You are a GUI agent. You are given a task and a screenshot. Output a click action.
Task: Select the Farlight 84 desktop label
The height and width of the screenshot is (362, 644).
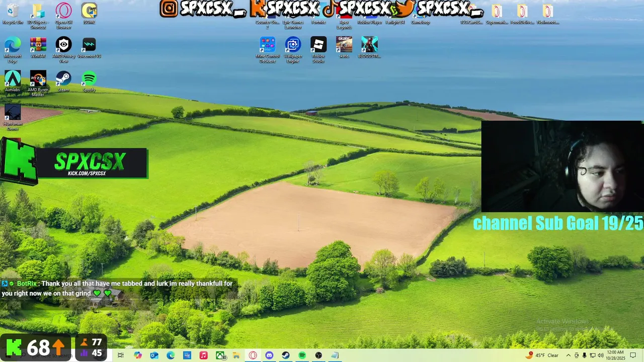click(x=395, y=22)
